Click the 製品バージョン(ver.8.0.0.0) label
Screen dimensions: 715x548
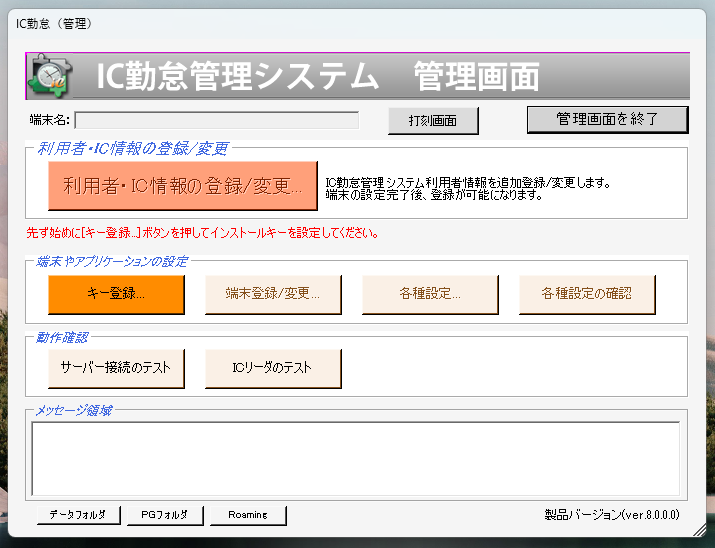tap(612, 515)
